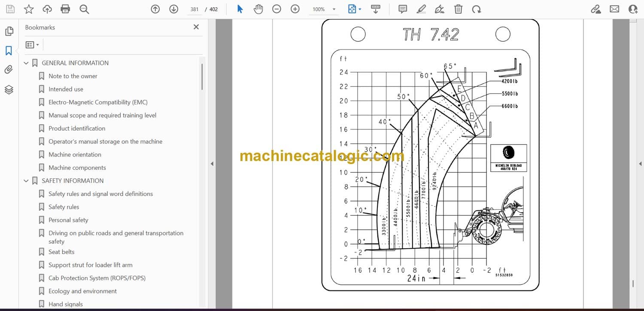Viewport: 644px width, 311px height.
Task: Rotate the page view
Action: point(476,9)
